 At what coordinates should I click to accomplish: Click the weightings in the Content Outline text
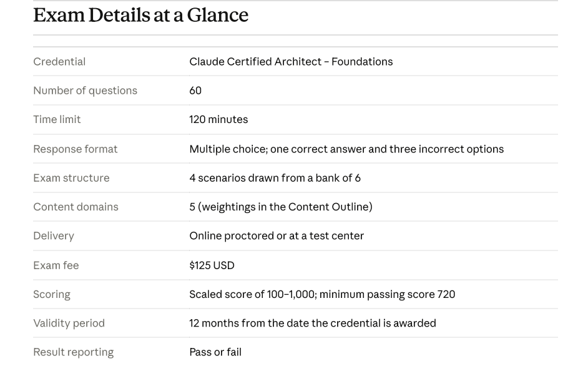[285, 207]
